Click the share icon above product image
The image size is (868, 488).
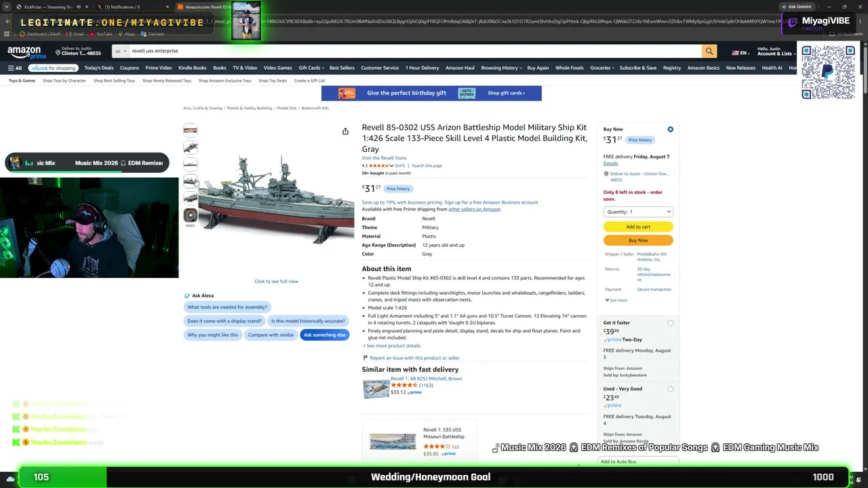[345, 131]
